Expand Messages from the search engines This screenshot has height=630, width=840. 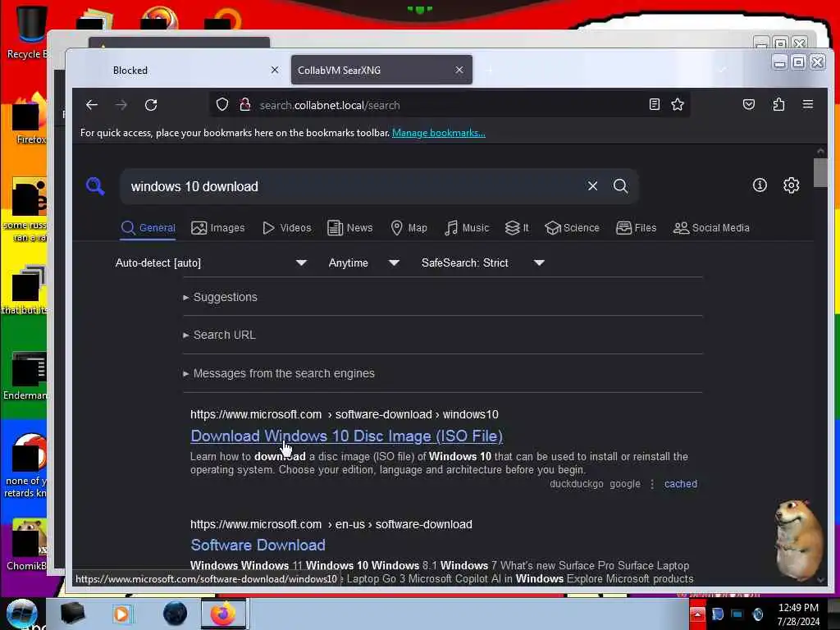pyautogui.click(x=279, y=373)
